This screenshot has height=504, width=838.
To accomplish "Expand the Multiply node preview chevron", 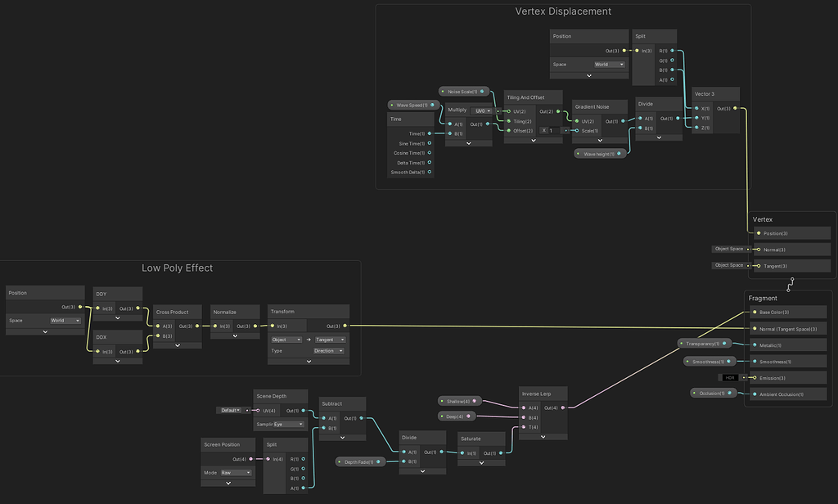I will tap(468, 142).
